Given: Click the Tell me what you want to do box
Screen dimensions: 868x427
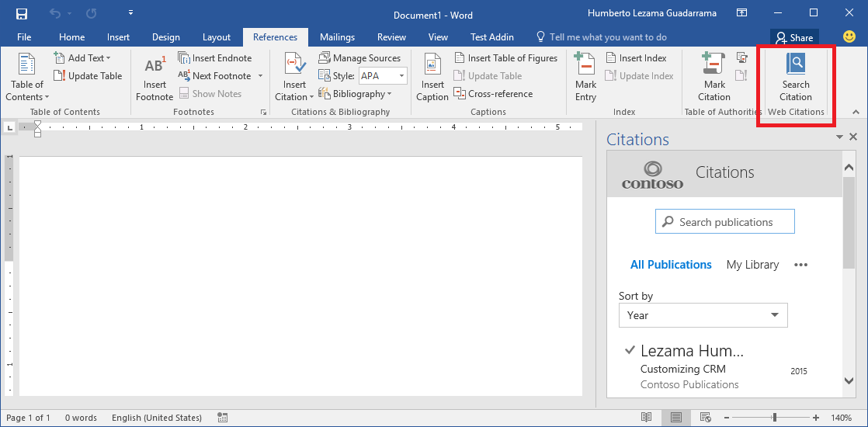Looking at the screenshot, I should 602,37.
